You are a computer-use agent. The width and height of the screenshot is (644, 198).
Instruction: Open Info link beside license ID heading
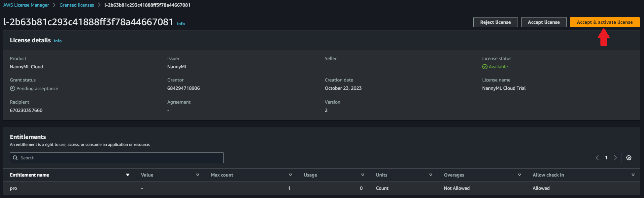click(181, 24)
